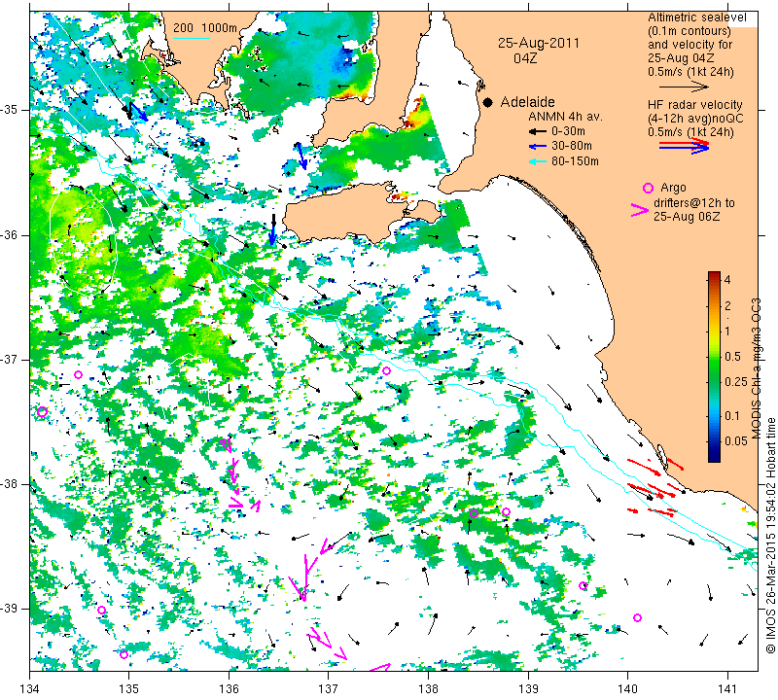Click the 25-Aug-2011 date label
The image size is (778, 700).
(x=539, y=43)
